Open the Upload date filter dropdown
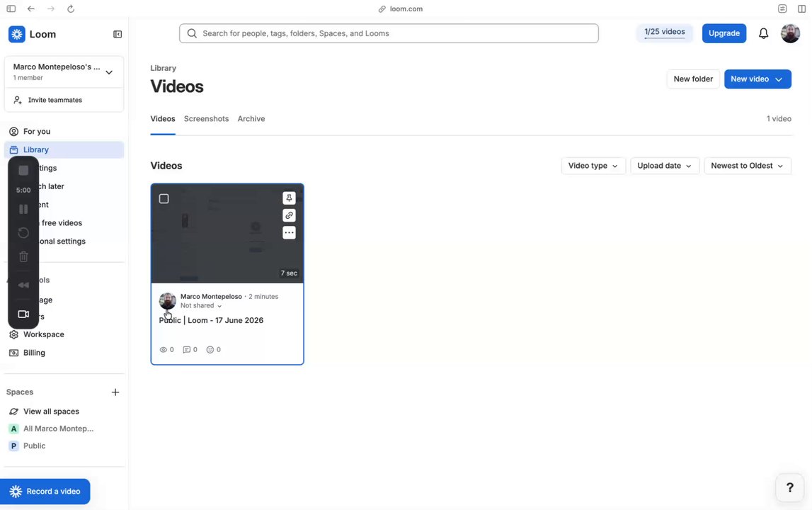This screenshot has height=510, width=812. point(665,166)
